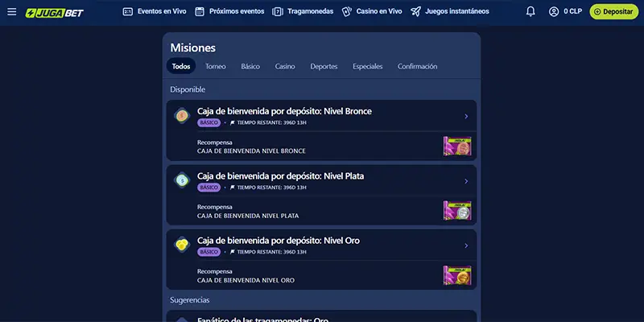644x322 pixels.
Task: Click text 'CAJA DE BIENVENIDA NIVEL BRONCE'
Action: tap(251, 151)
